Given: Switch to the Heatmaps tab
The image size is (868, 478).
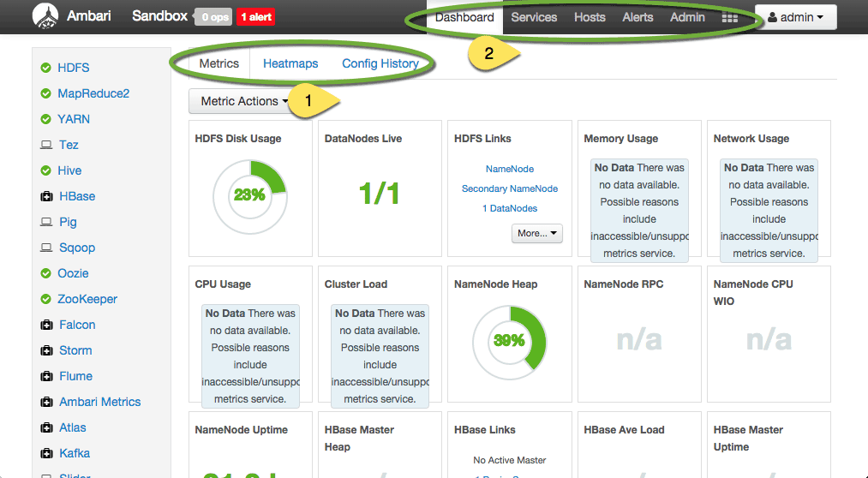Looking at the screenshot, I should tap(290, 63).
